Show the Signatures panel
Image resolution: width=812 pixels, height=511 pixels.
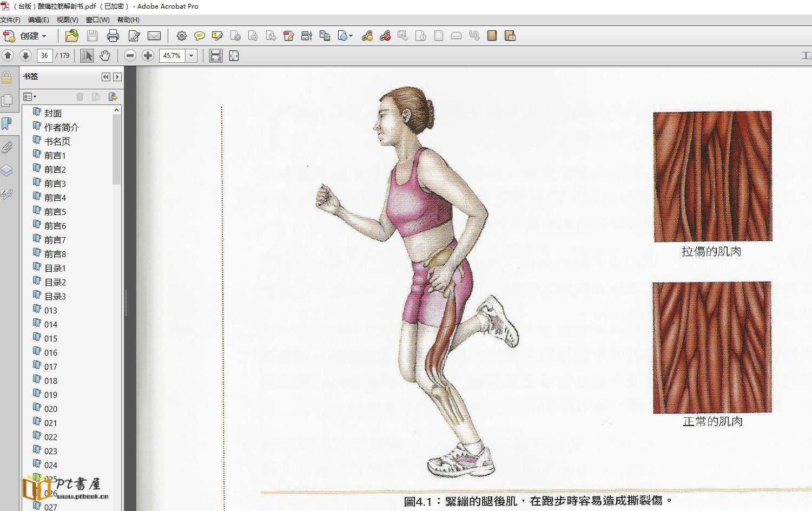point(7,194)
